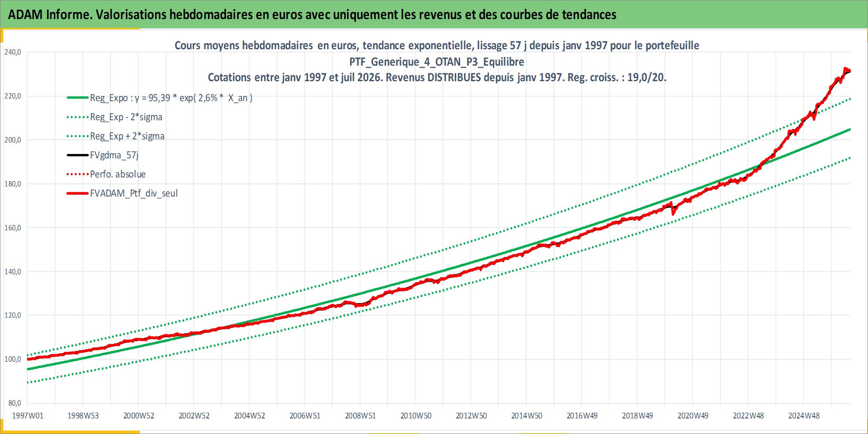The image size is (868, 434).
Task: Select the x-axis label '1998W53'
Action: 83,416
